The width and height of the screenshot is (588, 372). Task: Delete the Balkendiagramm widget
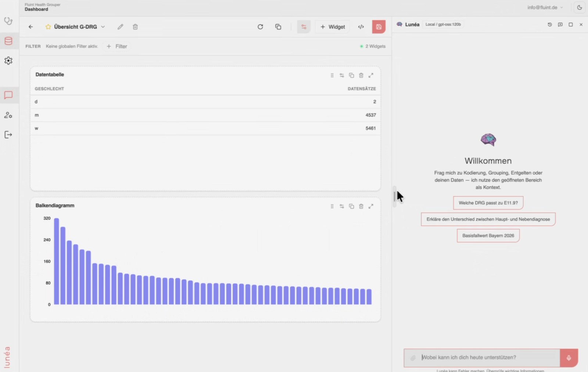pyautogui.click(x=361, y=206)
